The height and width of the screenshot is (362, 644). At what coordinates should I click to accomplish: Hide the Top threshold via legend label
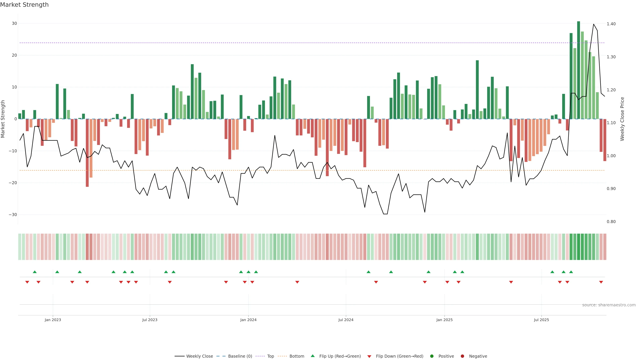click(271, 356)
